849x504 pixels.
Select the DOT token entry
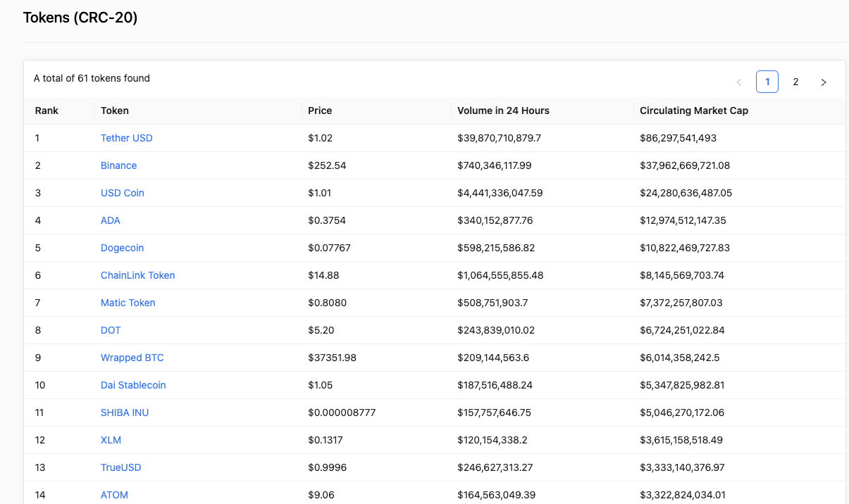(x=111, y=330)
